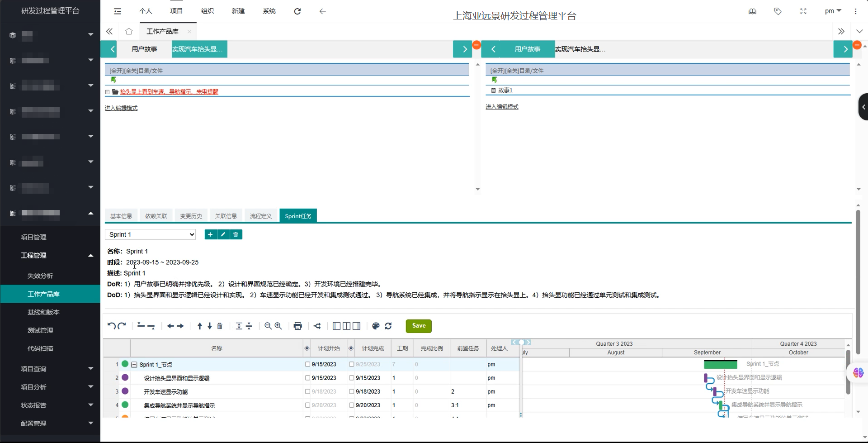
Task: Refresh the page from top bar
Action: point(297,11)
